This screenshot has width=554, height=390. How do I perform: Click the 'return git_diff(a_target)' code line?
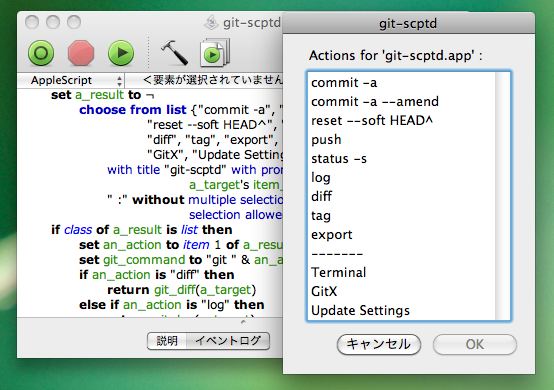(182, 290)
